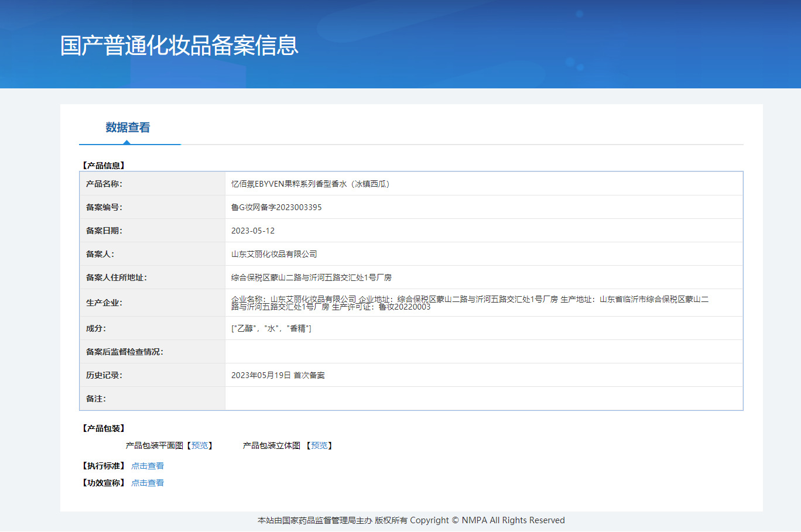Image resolution: width=801 pixels, height=532 pixels.
Task: Click the 【产品信息】 section heading
Action: click(104, 166)
